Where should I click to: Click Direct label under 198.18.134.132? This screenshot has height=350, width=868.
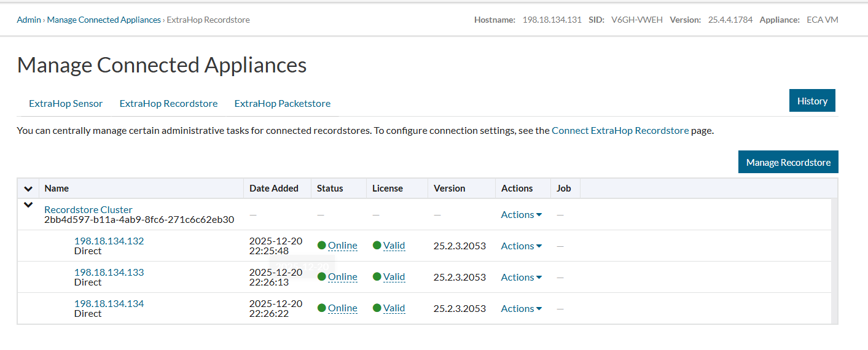[x=88, y=251]
